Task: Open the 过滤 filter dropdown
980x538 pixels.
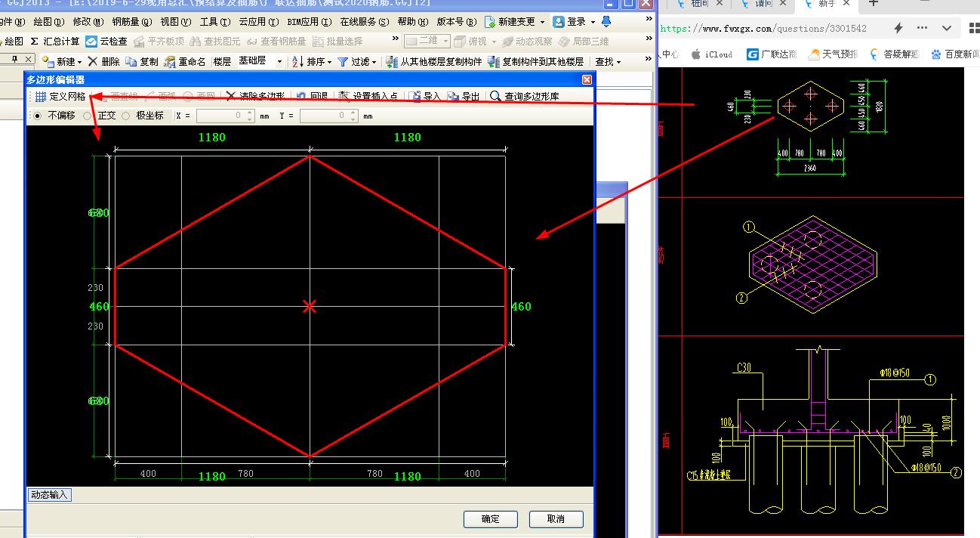Action: (358, 61)
